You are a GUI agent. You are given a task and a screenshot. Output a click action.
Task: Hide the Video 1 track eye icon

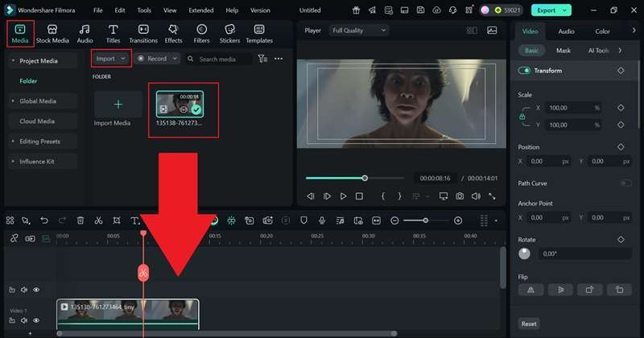point(36,320)
